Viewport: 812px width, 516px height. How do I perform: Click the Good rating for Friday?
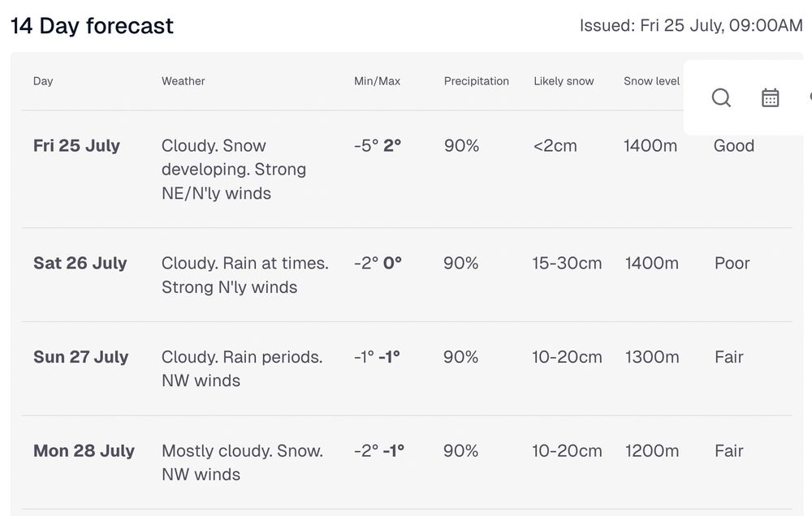pos(734,145)
